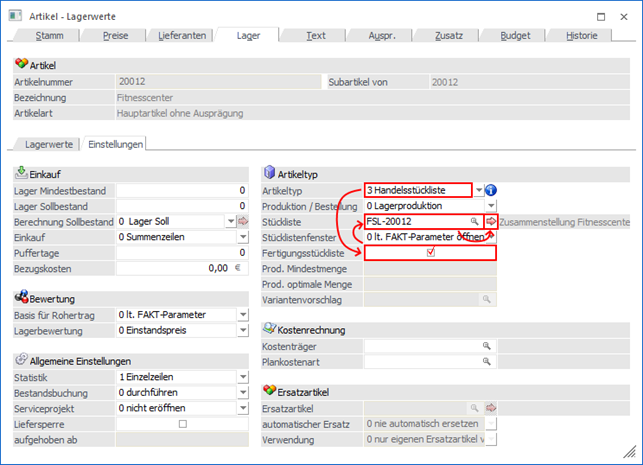Click the red arrow beside Berechnung Sollbestand

pos(243,221)
